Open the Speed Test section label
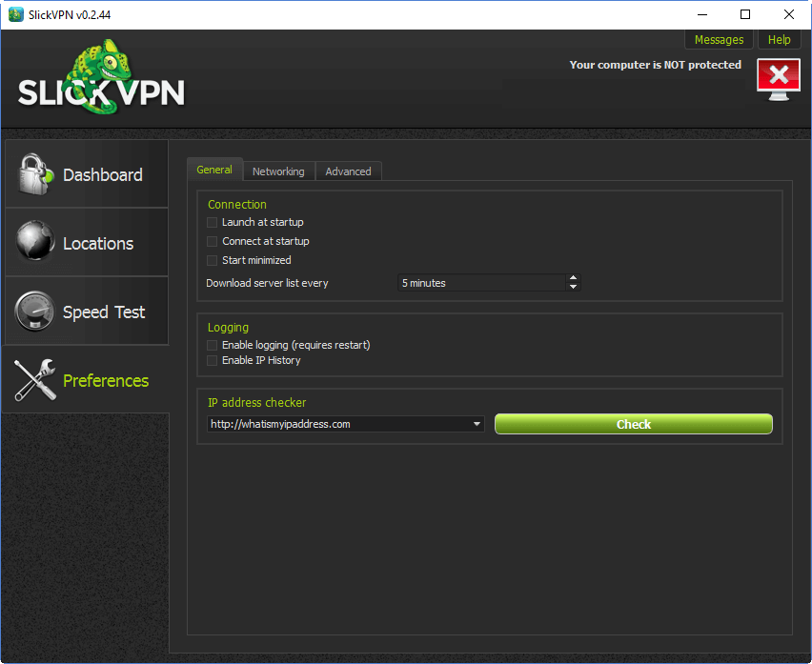812x664 pixels. point(104,312)
